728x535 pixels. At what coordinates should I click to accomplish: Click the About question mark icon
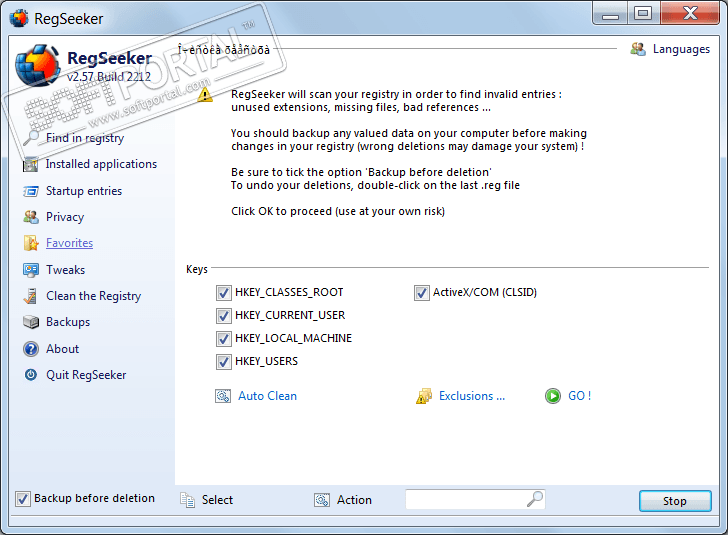[31, 349]
